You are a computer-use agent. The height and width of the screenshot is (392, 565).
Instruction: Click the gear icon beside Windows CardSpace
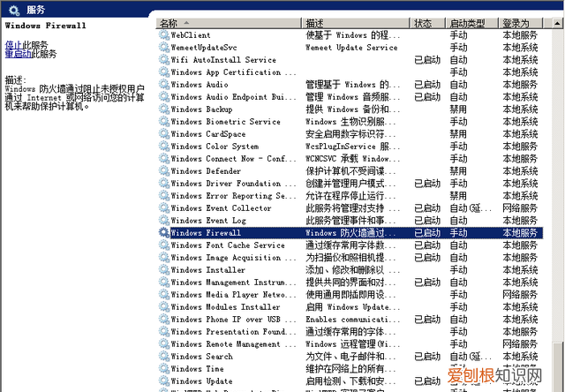(x=164, y=133)
